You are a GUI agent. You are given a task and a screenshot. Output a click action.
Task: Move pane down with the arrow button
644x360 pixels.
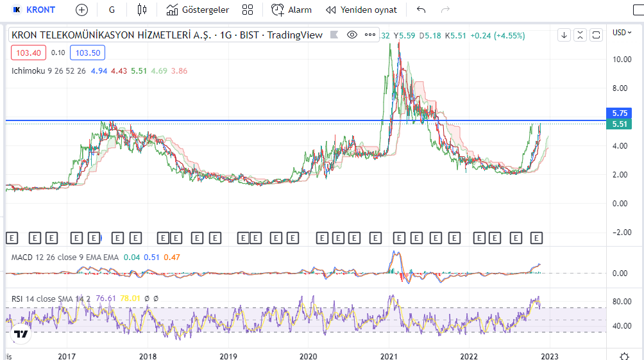click(x=564, y=35)
